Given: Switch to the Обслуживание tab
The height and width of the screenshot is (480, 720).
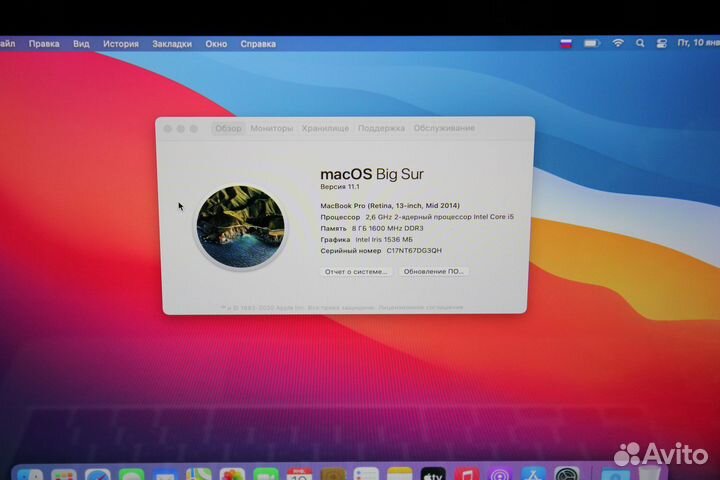Looking at the screenshot, I should (444, 128).
